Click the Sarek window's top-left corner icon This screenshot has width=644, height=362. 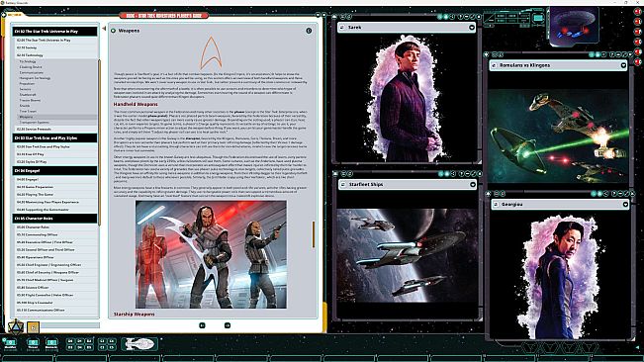(x=334, y=17)
